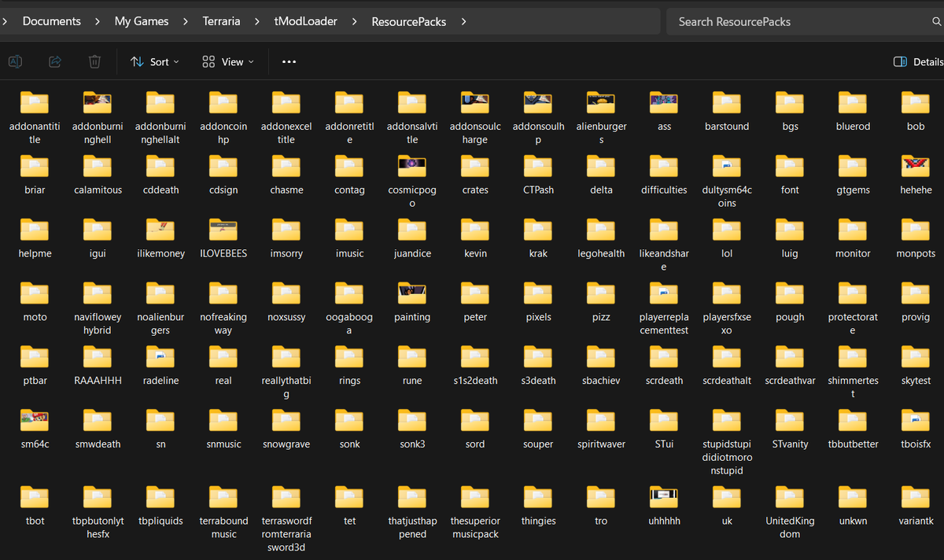Viewport: 944px width, 560px height.
Task: Select the snowgrave folder icon
Action: pos(286,421)
